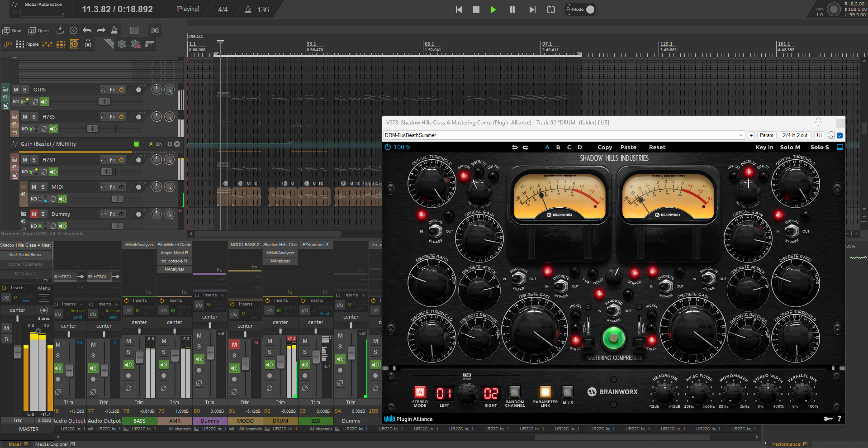The height and width of the screenshot is (448, 868).
Task: Toggle the FX bypass checkbox in plugin header
Action: point(840,135)
